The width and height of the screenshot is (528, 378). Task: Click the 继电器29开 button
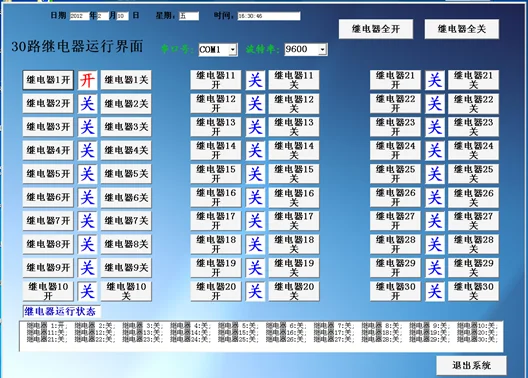(395, 268)
